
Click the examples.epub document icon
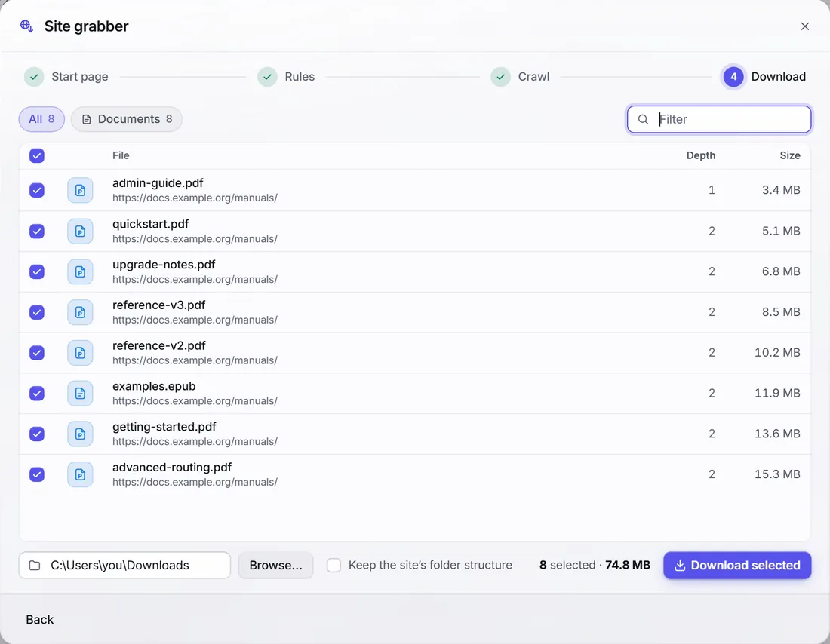(80, 394)
